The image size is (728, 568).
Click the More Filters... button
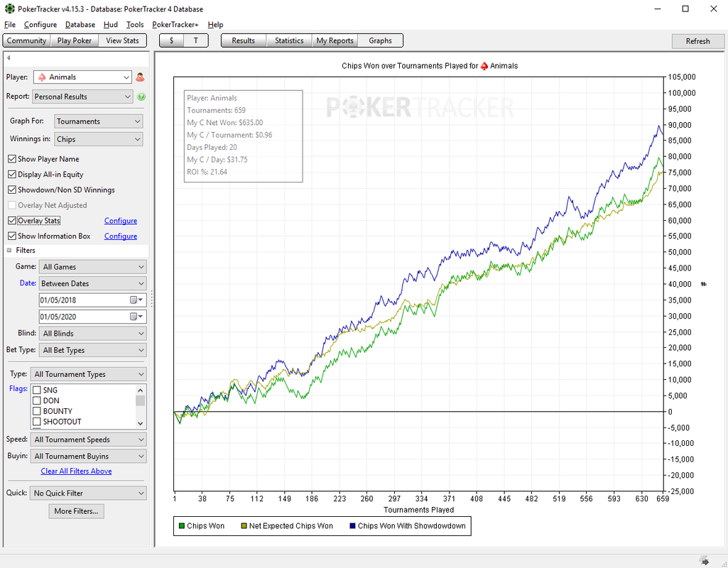[76, 511]
